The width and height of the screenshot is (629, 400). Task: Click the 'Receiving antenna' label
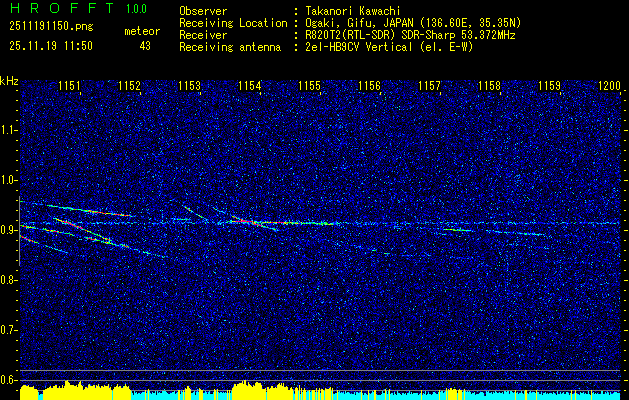[230, 47]
